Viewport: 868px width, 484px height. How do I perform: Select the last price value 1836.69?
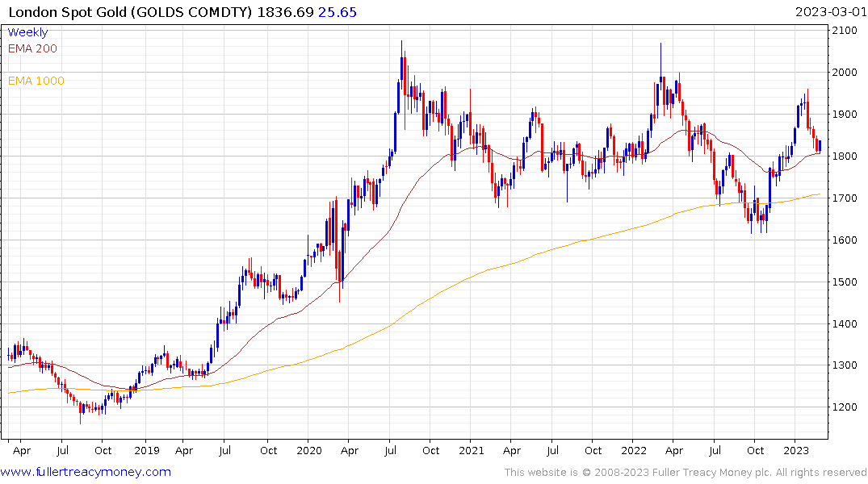click(285, 12)
